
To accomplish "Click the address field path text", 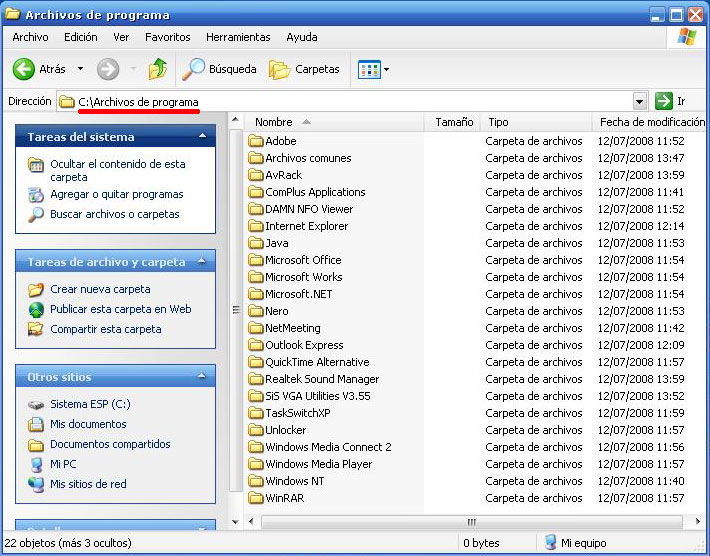I will click(x=138, y=102).
